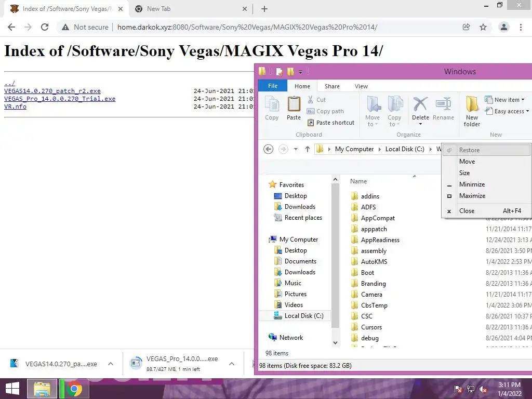This screenshot has width=532, height=399.
Task: Open new Chrome tab with plus button
Action: coord(264,9)
